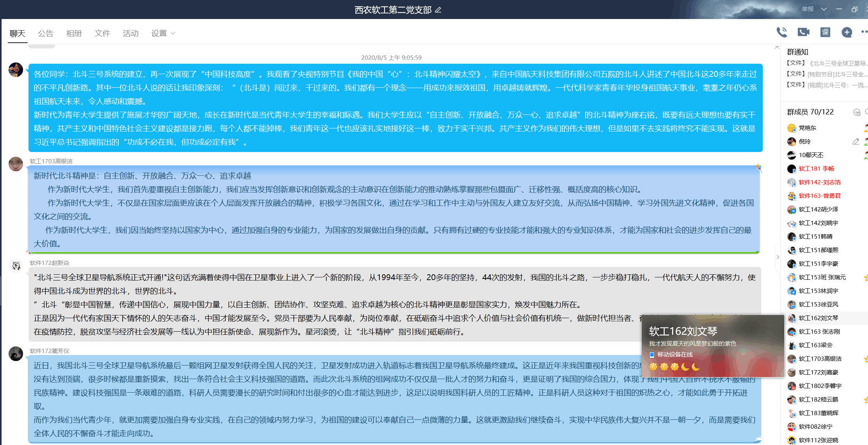Screen dimensions: 868x445
Task: Start a voice call from the toolbar
Action: [x=782, y=33]
